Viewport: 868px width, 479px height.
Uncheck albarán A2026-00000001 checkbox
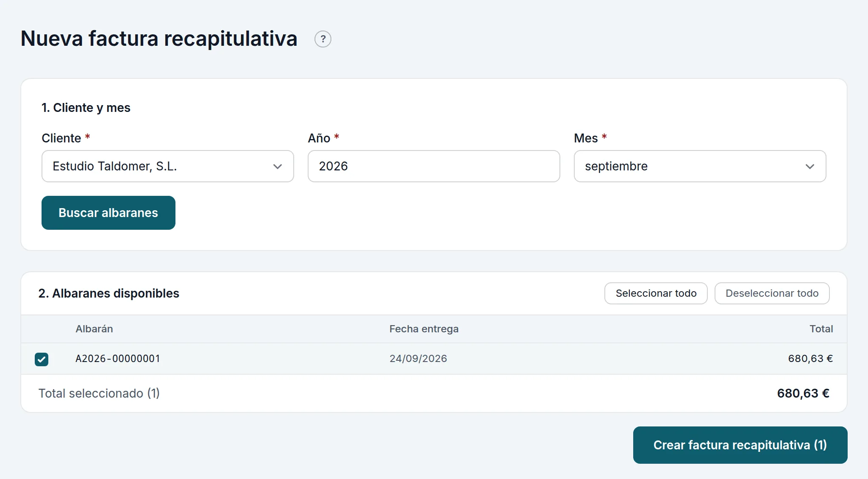pos(42,359)
